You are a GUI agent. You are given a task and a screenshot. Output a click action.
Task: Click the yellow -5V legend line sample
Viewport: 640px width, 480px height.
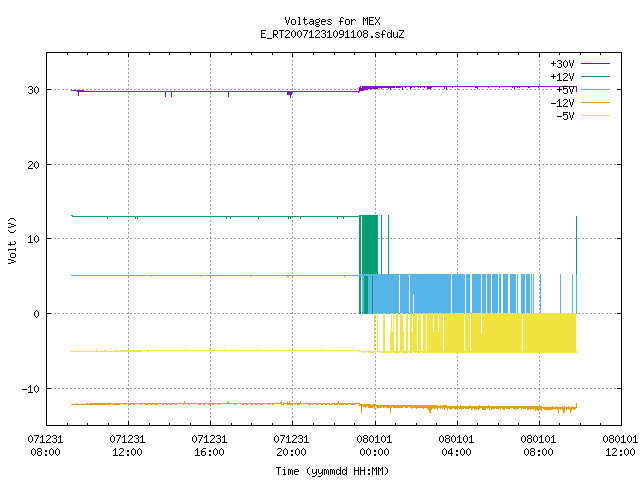(x=595, y=116)
